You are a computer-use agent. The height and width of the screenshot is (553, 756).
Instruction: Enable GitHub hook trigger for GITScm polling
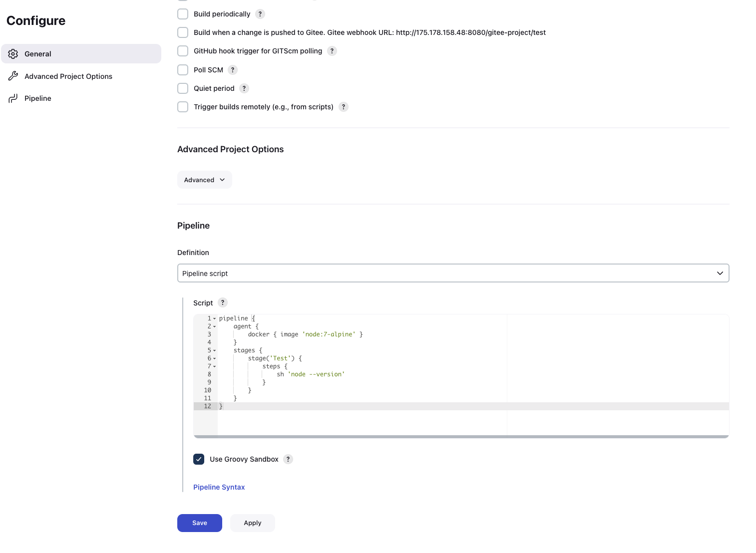pyautogui.click(x=183, y=51)
